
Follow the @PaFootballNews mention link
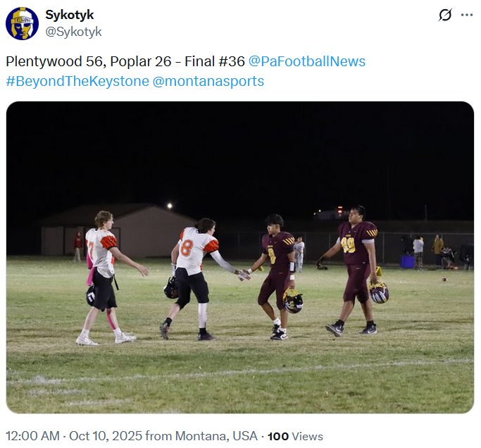coord(307,61)
